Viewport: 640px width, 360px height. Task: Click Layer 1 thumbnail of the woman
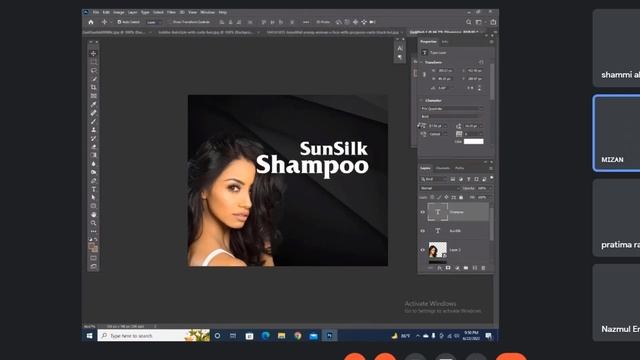(438, 250)
